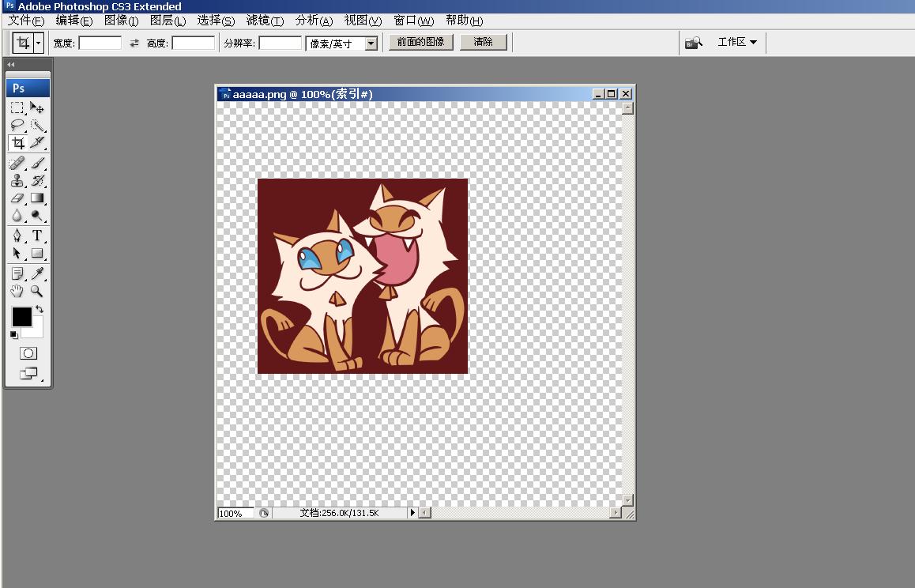This screenshot has width=915, height=588.
Task: Launch Adobe Bridge from the options bar
Action: 693,43
